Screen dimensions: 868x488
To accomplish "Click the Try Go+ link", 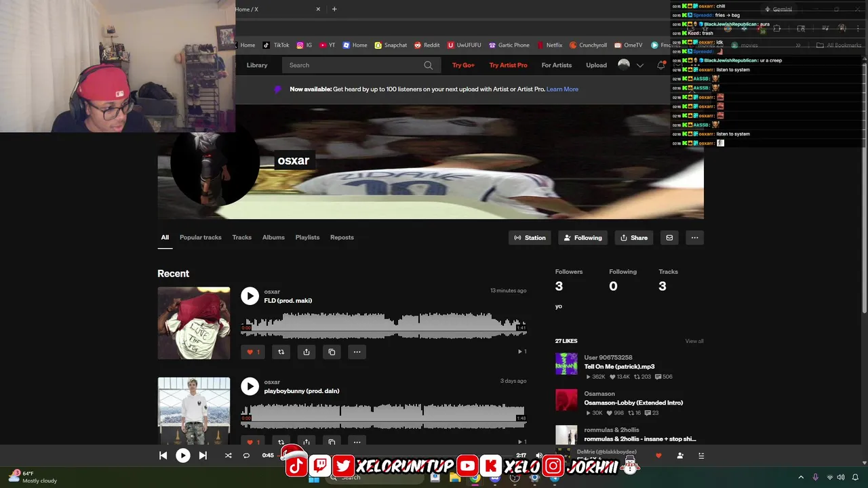I will point(463,65).
